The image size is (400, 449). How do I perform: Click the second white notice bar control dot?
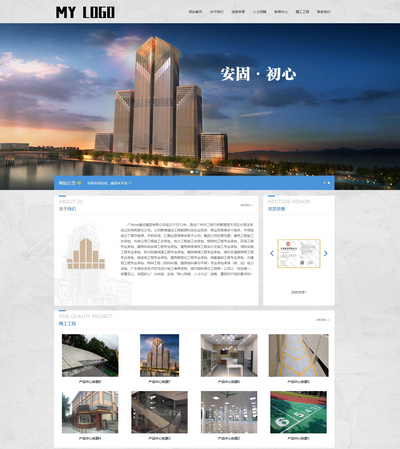click(329, 183)
